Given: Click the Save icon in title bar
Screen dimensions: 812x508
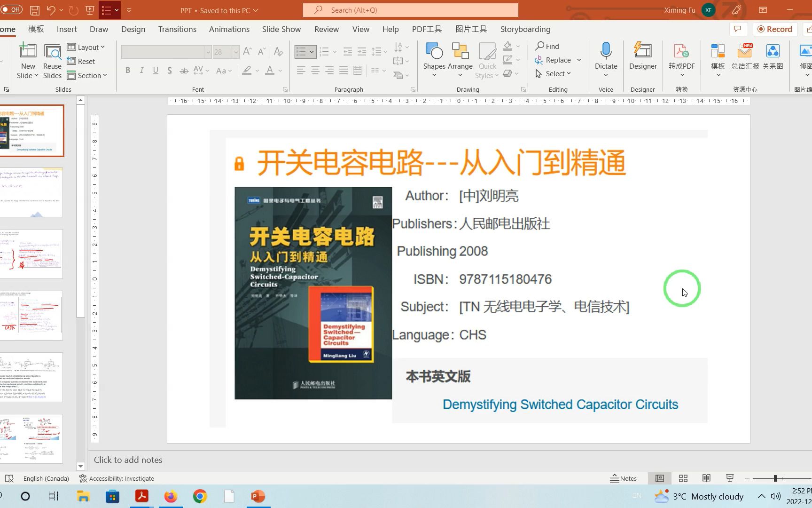Looking at the screenshot, I should pos(34,10).
